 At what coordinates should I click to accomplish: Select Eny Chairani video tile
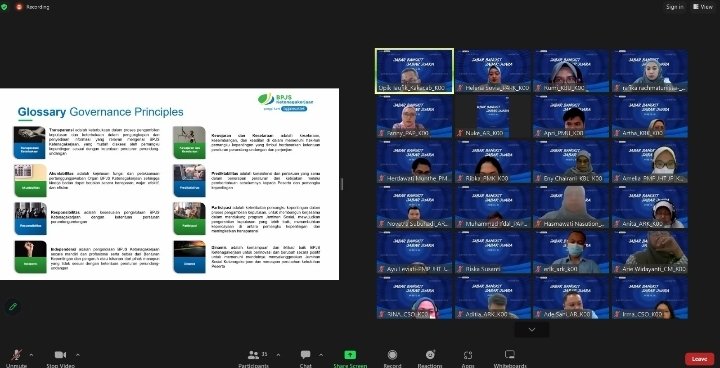point(571,161)
